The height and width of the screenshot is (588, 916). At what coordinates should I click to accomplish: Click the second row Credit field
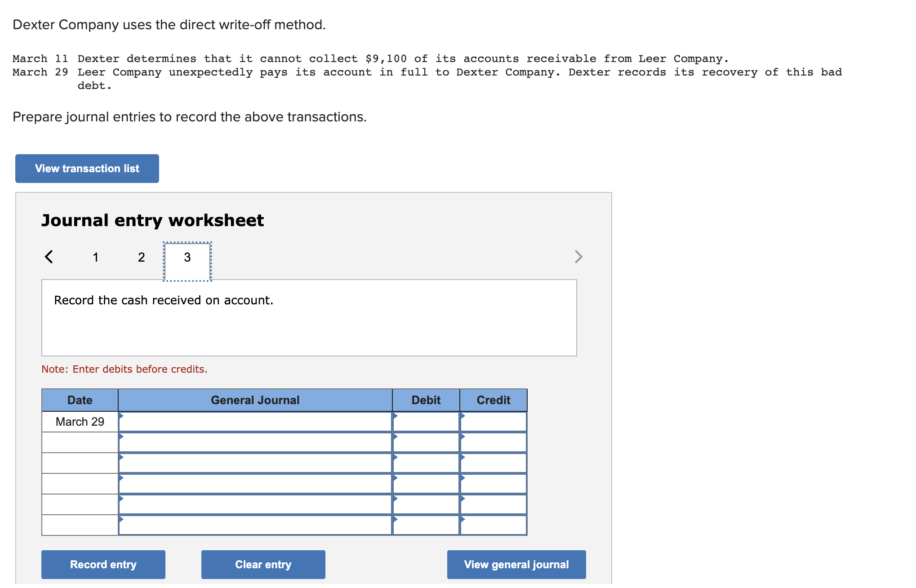point(494,442)
